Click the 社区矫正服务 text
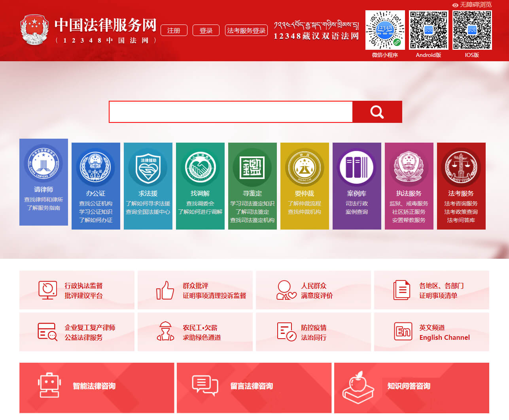Viewport: 509px width, 420px height. (x=409, y=212)
